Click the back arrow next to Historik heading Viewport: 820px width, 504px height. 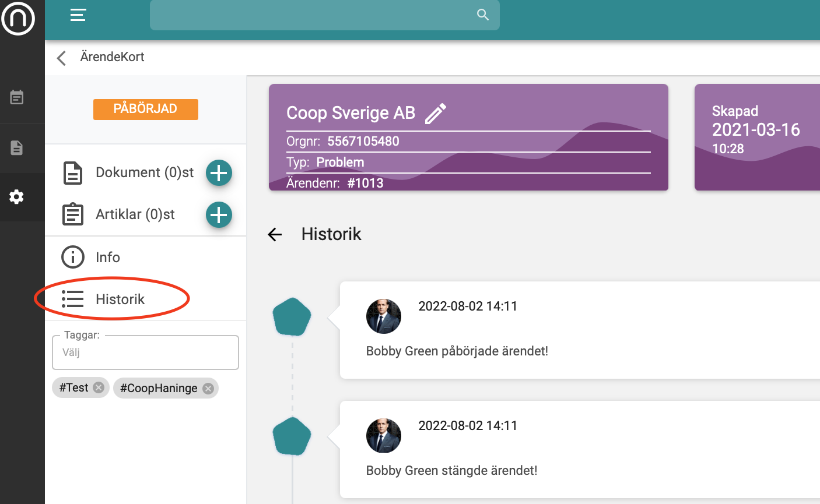point(275,235)
